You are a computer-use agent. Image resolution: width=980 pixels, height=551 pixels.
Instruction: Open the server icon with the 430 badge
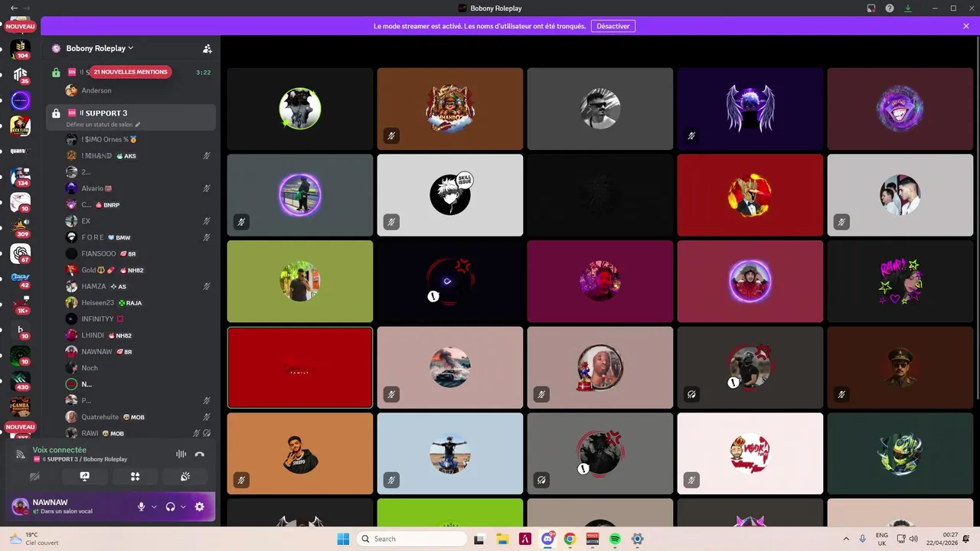tap(21, 380)
